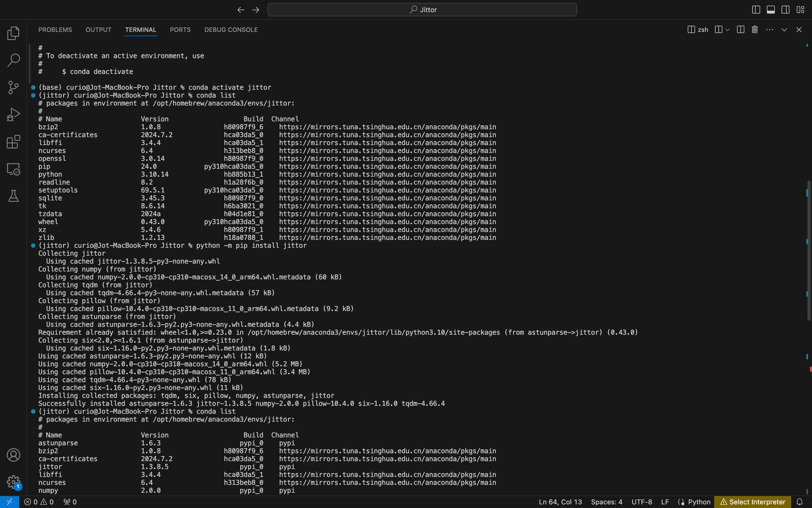Viewport: 812px width, 508px height.
Task: Click Select Interpreter in status bar
Action: click(752, 502)
